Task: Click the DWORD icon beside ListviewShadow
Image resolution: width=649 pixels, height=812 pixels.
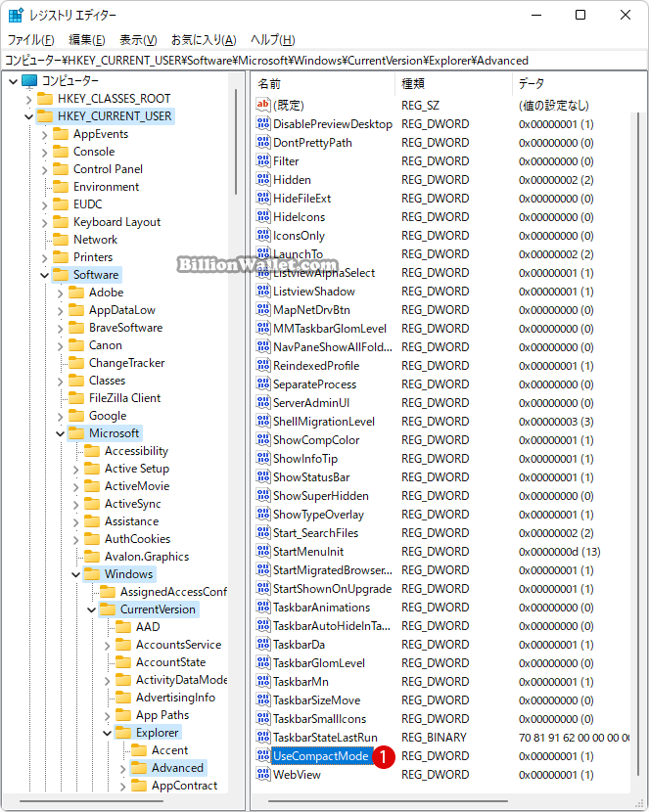Action: [x=263, y=291]
